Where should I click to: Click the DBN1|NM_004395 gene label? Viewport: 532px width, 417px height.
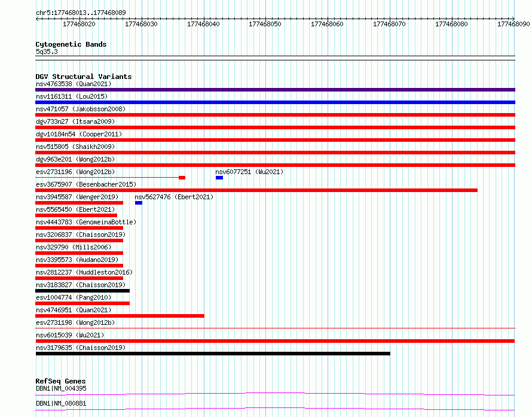coord(61,388)
